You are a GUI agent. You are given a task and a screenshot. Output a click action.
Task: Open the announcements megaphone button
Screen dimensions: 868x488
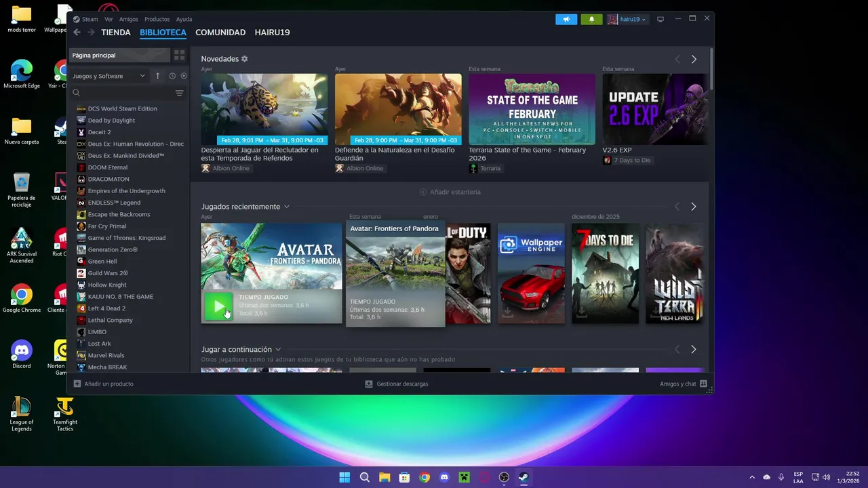(566, 19)
